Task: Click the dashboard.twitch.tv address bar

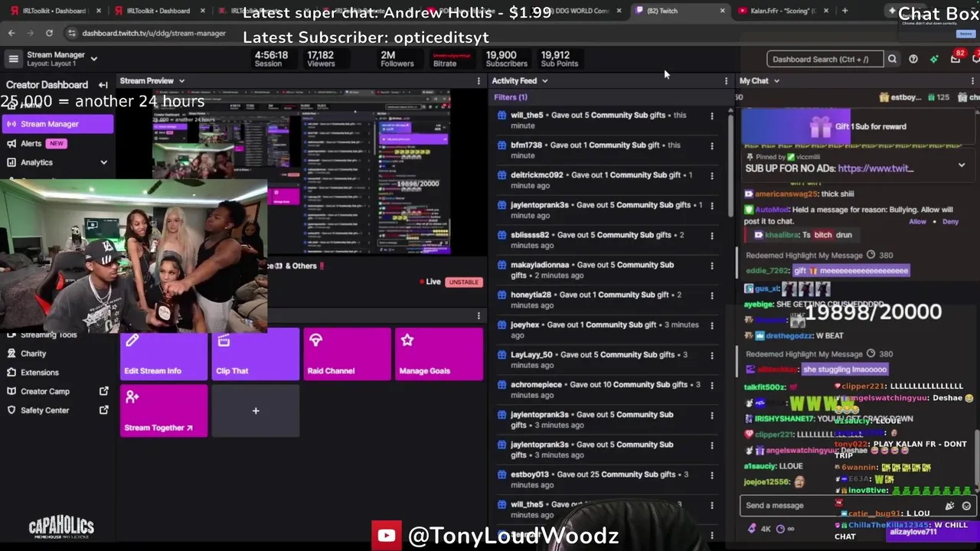Action: click(x=154, y=33)
